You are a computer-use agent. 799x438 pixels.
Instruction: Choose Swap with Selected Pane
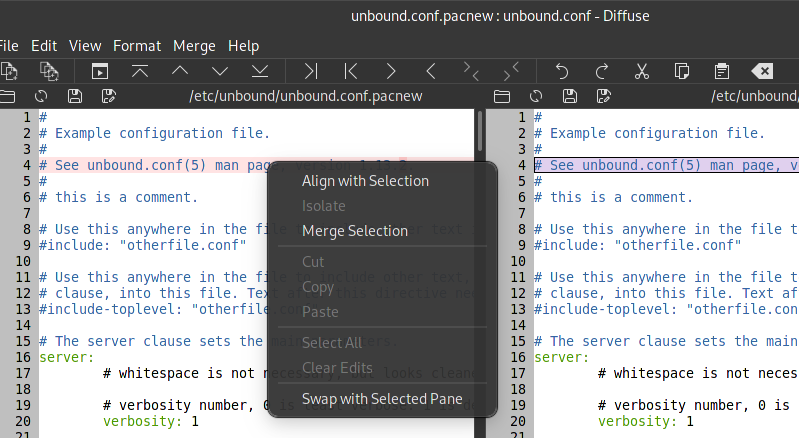(x=382, y=399)
